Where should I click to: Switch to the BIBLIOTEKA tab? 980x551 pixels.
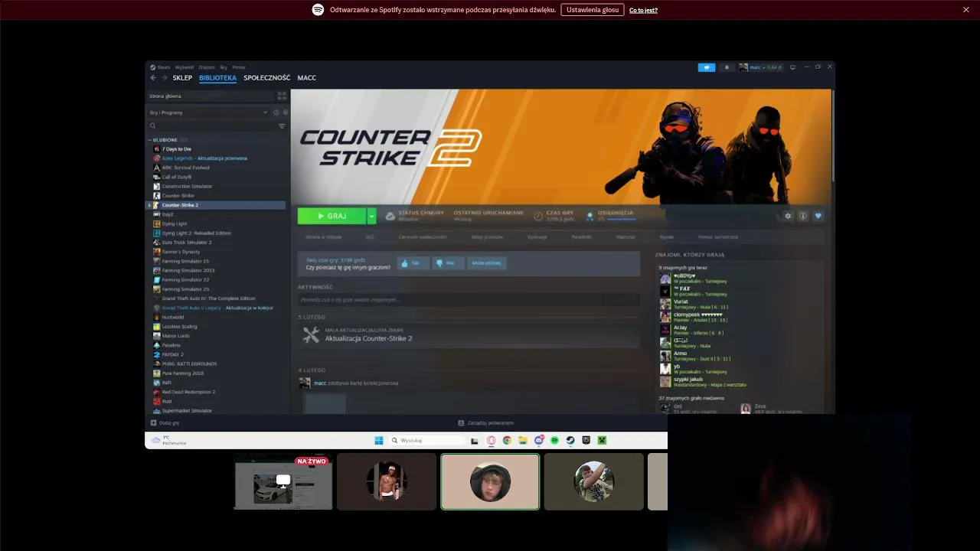pos(217,78)
